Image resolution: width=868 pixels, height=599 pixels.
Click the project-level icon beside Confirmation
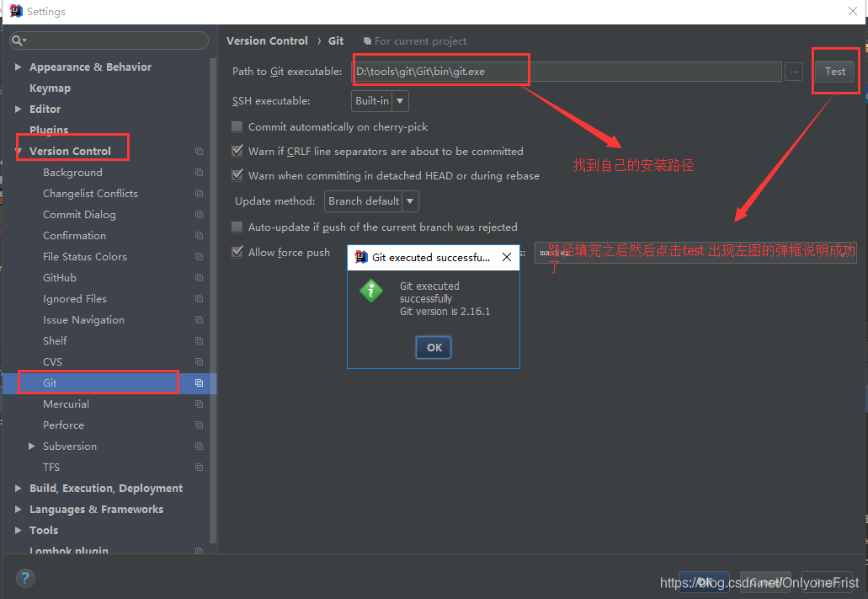(200, 236)
